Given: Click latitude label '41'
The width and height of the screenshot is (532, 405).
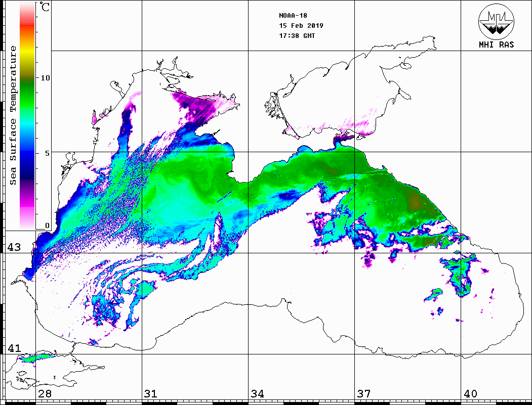Looking at the screenshot, I should [x=14, y=348].
